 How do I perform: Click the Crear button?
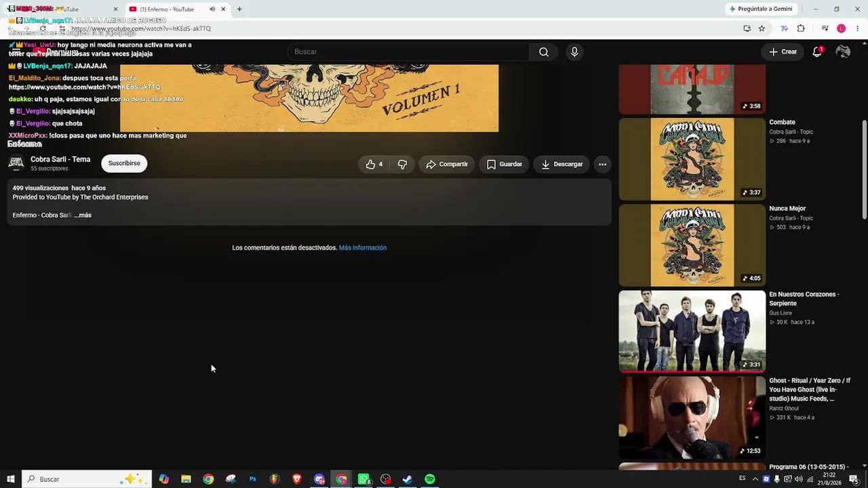(783, 52)
